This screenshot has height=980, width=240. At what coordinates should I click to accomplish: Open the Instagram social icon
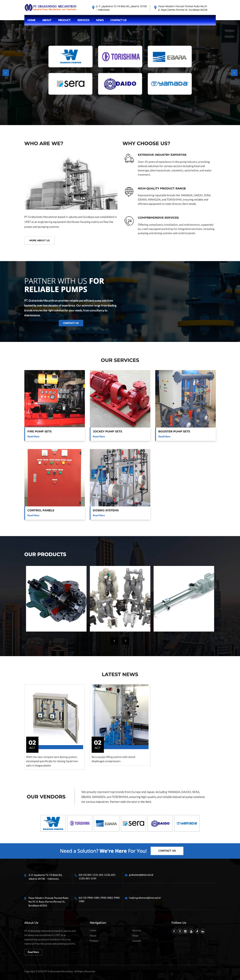tap(186, 931)
